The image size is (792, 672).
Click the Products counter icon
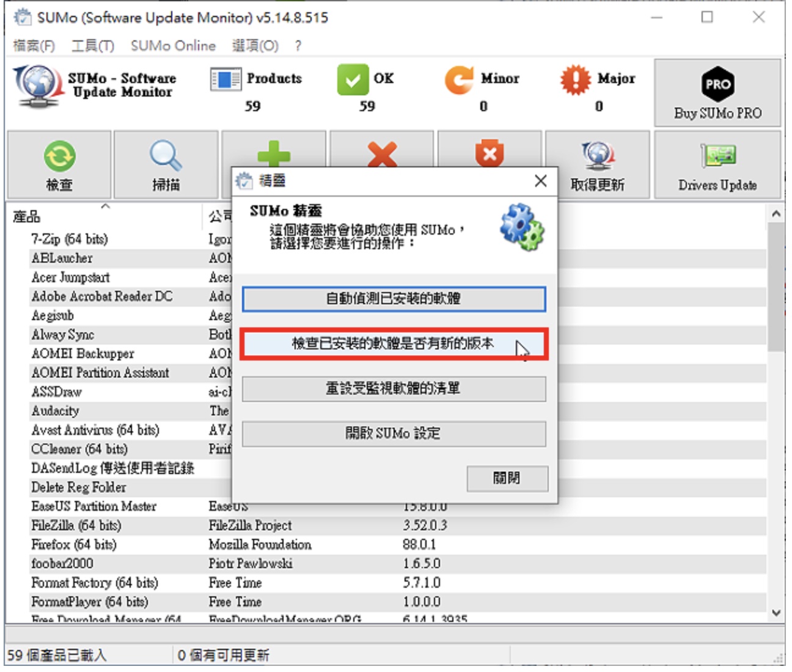click(226, 79)
